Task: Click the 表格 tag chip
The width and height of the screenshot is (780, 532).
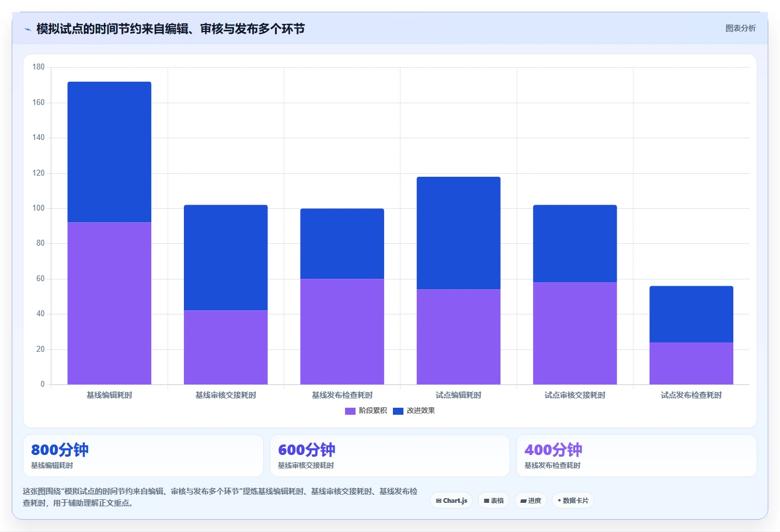Action: [x=493, y=501]
